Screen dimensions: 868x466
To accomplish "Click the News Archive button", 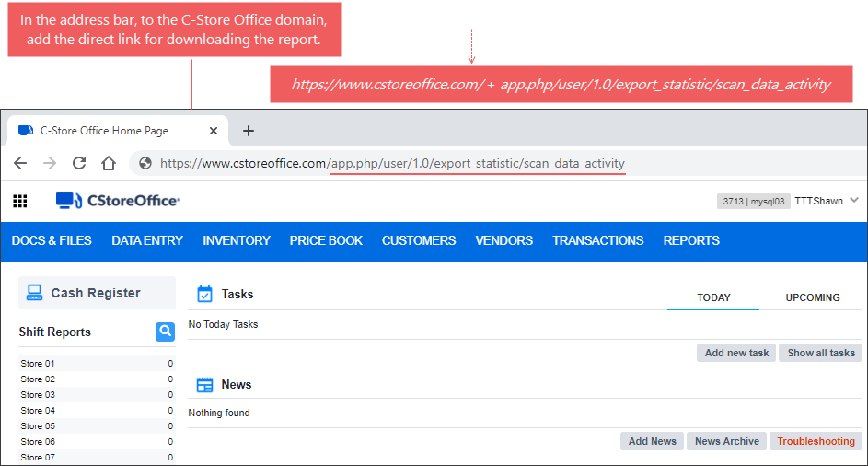I will (726, 441).
